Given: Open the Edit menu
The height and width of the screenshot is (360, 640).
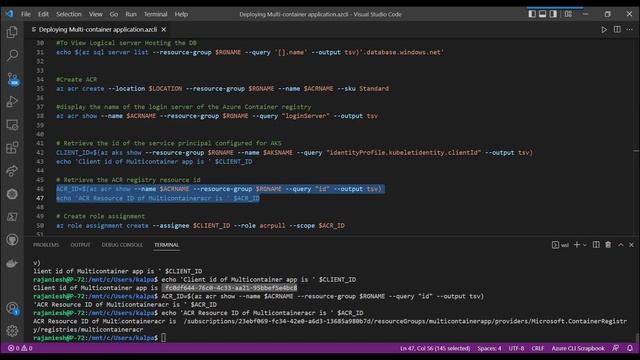Looking at the screenshot, I should 43,14.
